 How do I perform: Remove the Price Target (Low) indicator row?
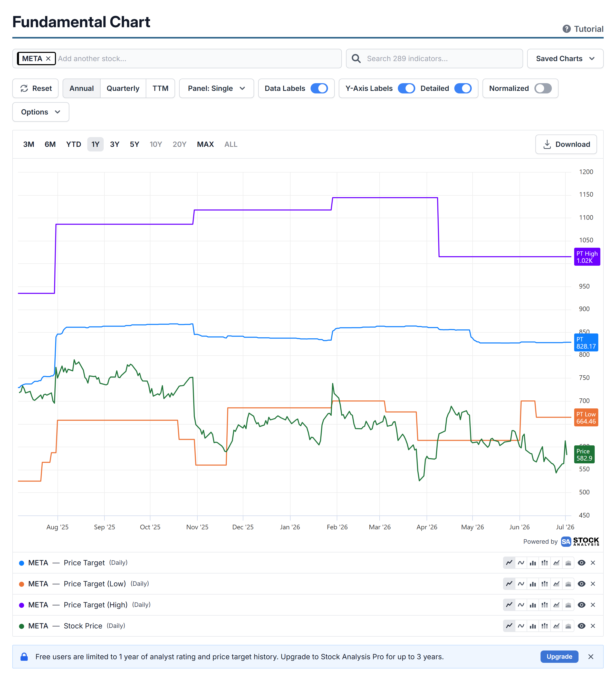tap(593, 584)
